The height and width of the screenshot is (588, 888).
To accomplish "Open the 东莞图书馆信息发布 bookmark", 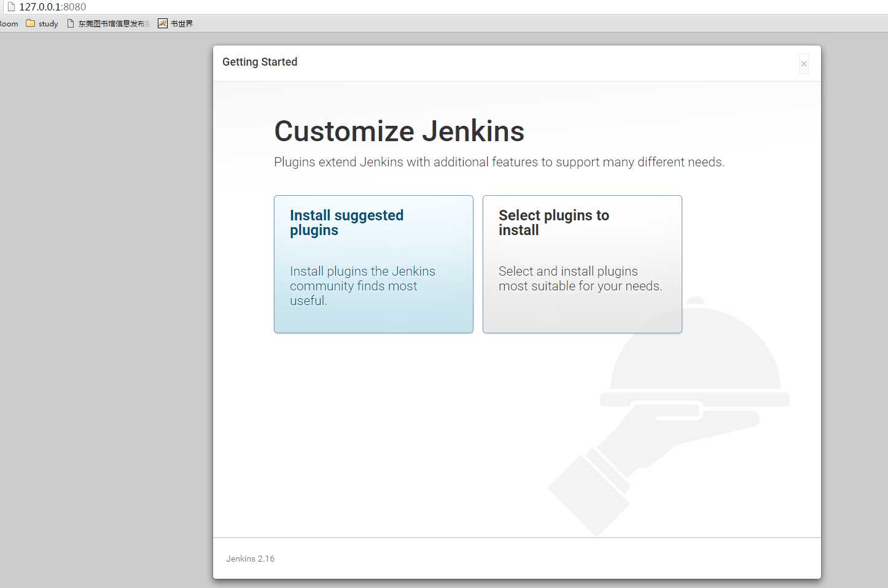I will pos(108,23).
